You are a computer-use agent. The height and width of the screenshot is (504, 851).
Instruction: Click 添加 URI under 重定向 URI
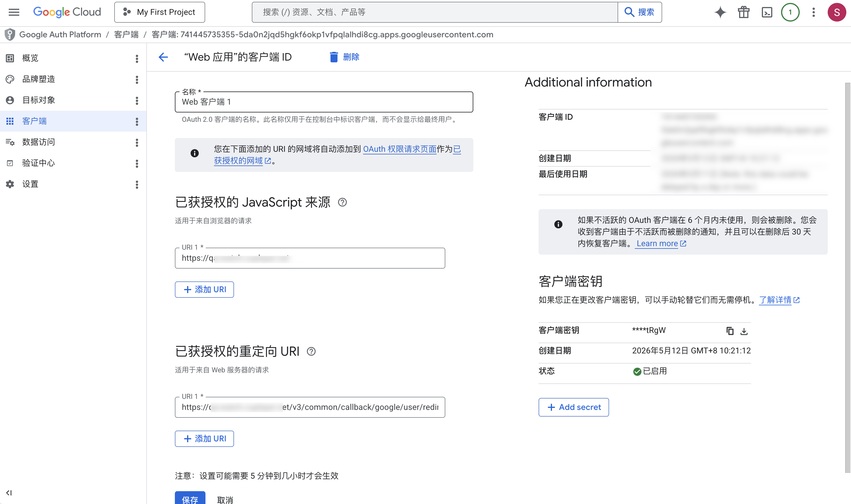(204, 438)
